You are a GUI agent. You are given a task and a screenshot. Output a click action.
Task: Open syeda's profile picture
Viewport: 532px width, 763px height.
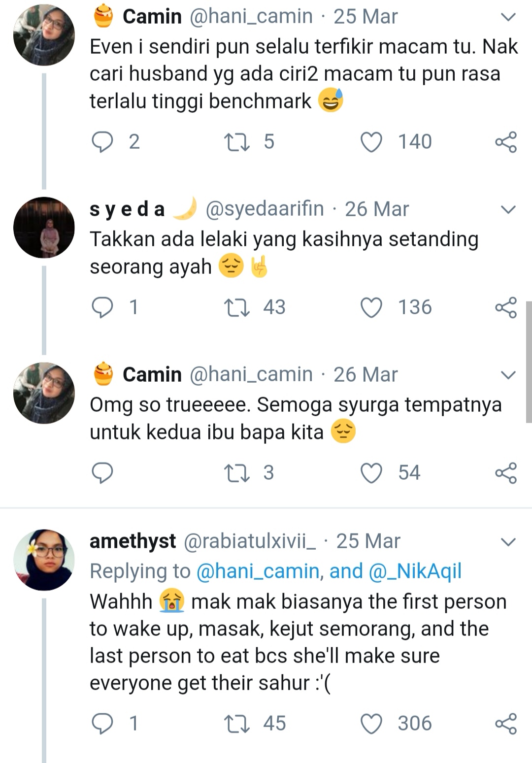[44, 228]
